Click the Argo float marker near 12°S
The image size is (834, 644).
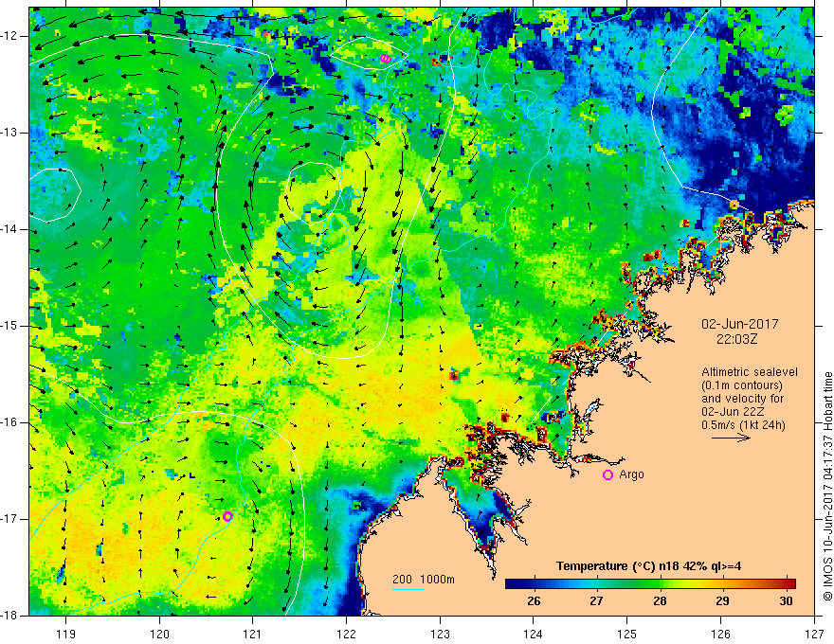coord(386,59)
